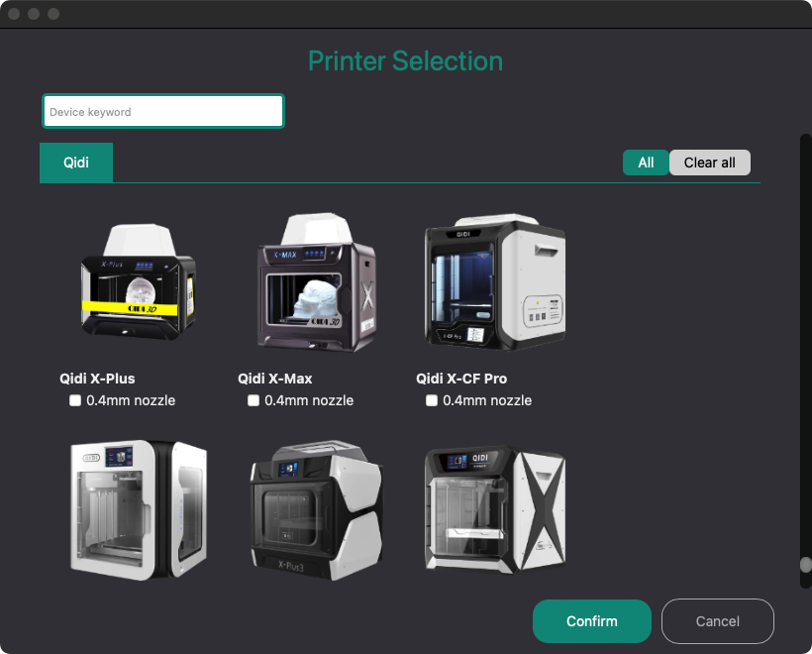
Task: Click the X-Plus3 printer image
Action: pos(317,510)
